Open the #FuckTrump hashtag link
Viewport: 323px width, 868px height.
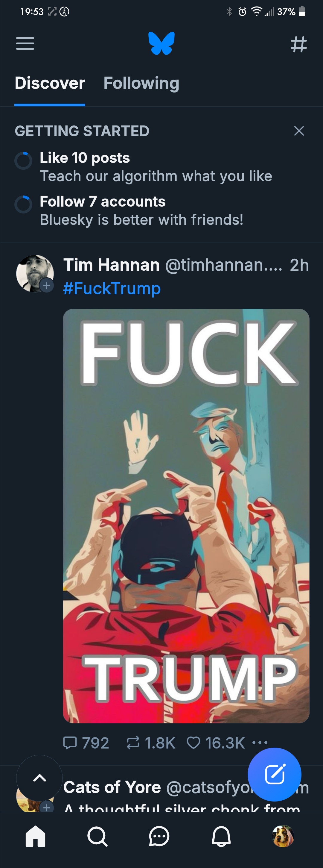pos(112,288)
